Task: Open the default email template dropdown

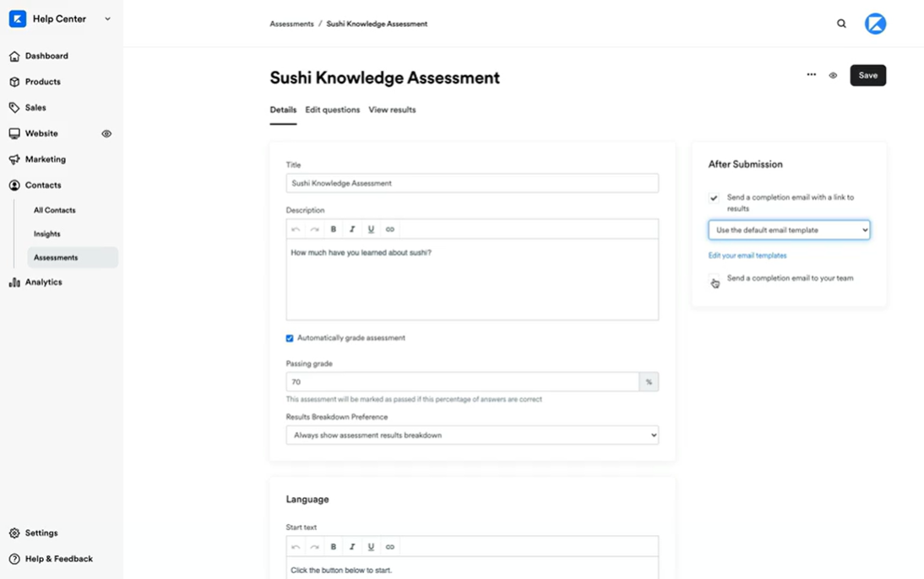Action: click(789, 230)
